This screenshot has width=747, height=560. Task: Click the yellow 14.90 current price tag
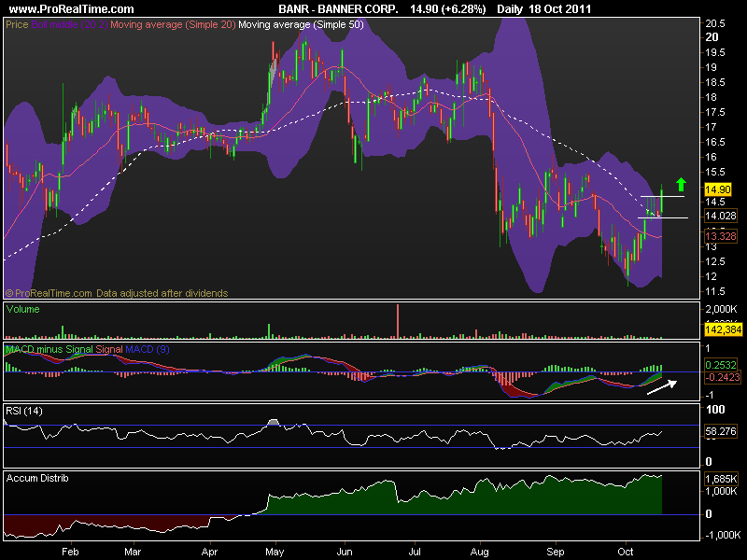point(718,189)
